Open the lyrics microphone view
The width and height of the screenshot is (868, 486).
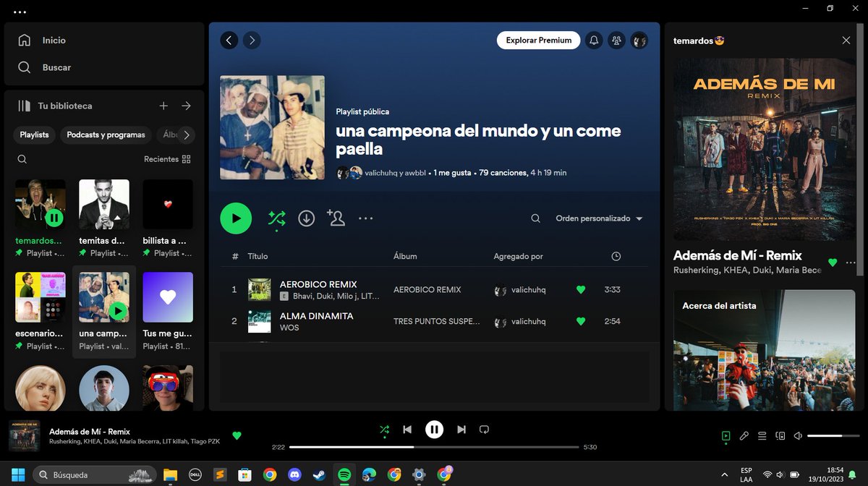pos(744,436)
